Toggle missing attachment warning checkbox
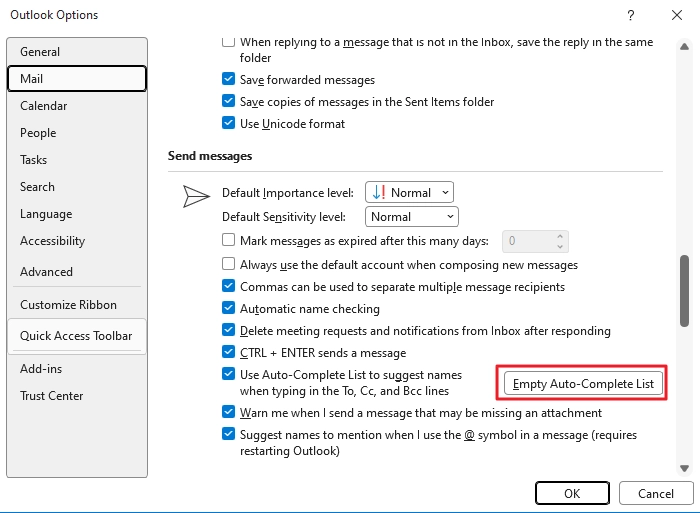Viewport: 700px width, 513px height. pyautogui.click(x=228, y=412)
